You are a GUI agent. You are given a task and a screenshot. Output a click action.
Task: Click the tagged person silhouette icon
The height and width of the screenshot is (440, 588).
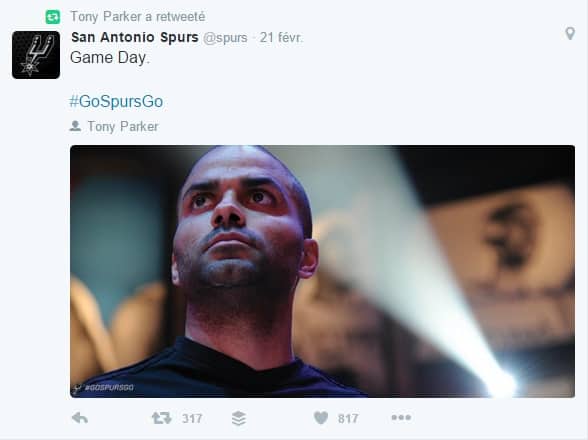(x=75, y=126)
